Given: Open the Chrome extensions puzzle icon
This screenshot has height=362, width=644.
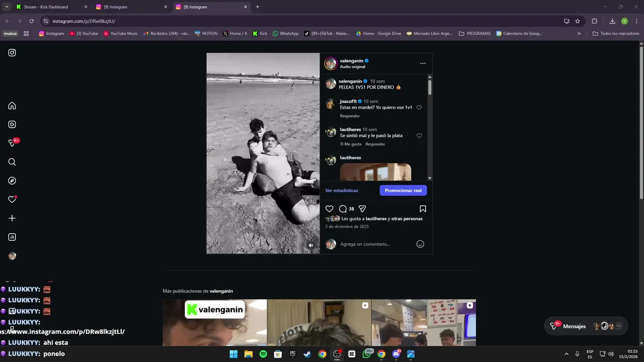Looking at the screenshot, I should click(595, 21).
